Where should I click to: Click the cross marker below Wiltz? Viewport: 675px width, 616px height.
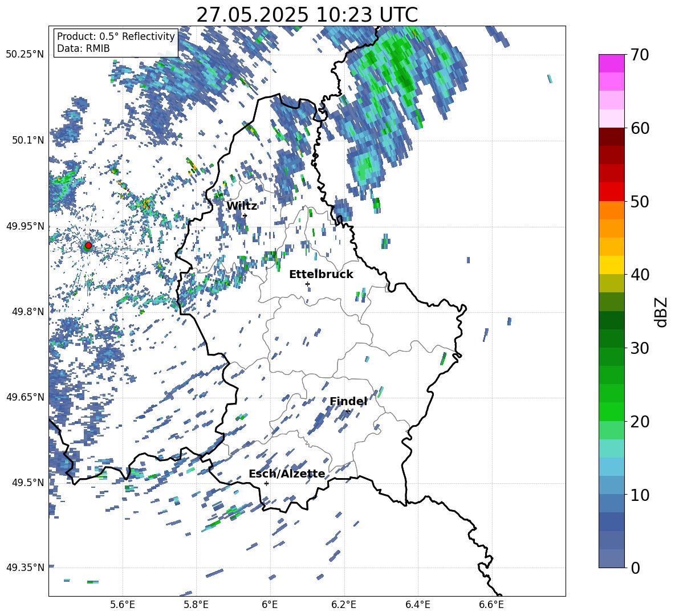point(245,215)
